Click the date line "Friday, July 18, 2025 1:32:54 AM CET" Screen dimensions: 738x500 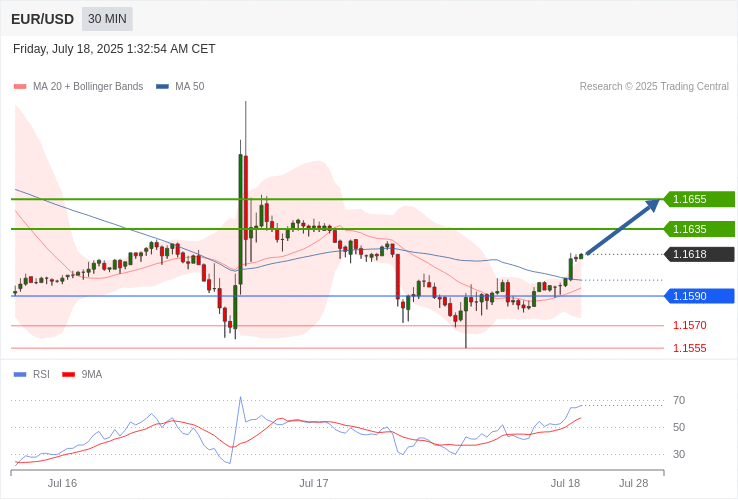click(114, 49)
